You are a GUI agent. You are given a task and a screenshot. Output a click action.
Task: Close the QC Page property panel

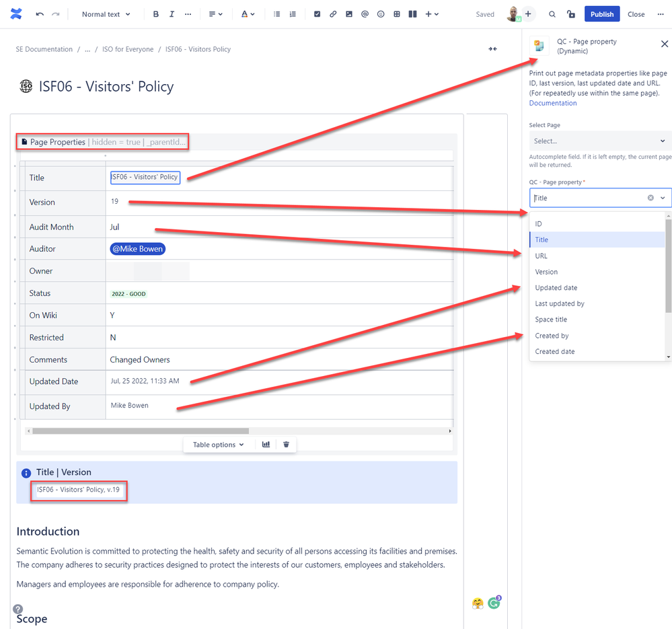[665, 44]
